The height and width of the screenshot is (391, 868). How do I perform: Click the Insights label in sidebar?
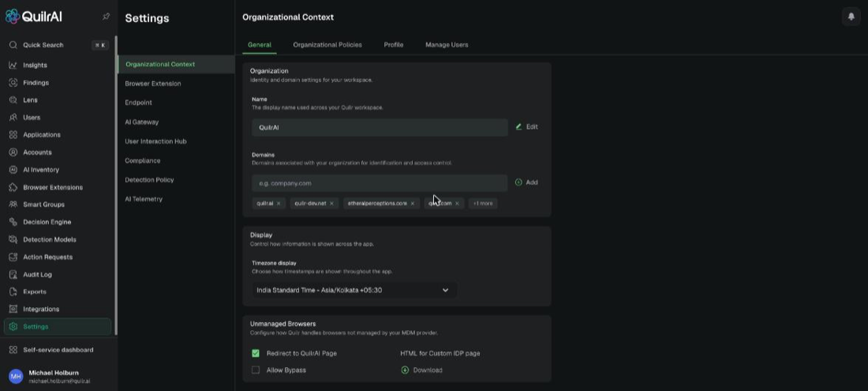35,66
